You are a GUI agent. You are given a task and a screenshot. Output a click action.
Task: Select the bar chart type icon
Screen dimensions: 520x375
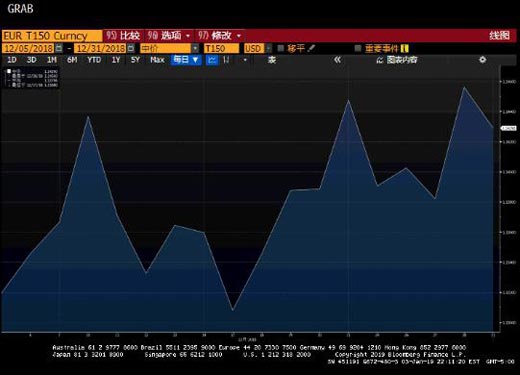pos(226,60)
